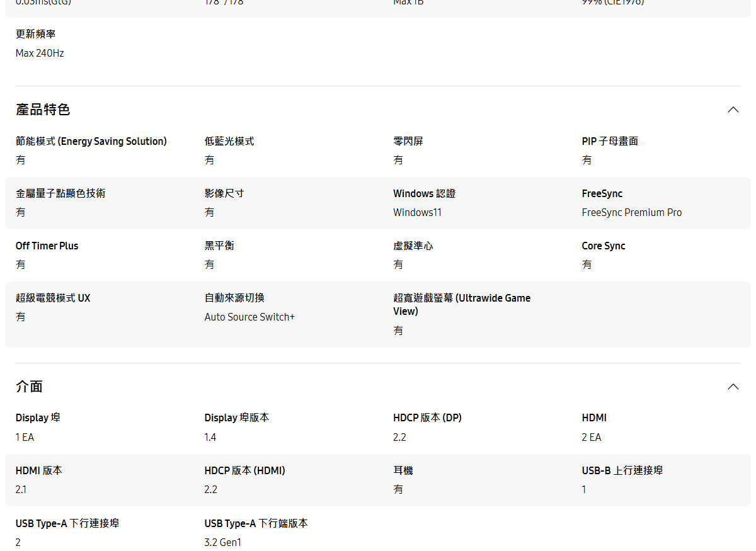Click the 金屬量子點顯色技術 label
This screenshot has width=756, height=551.
60,194
